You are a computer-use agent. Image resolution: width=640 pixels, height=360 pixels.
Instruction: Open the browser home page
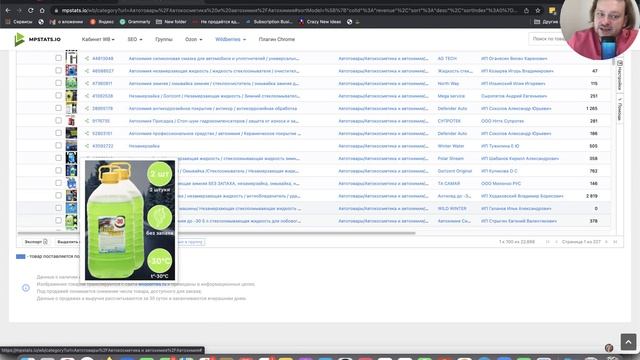42,11
